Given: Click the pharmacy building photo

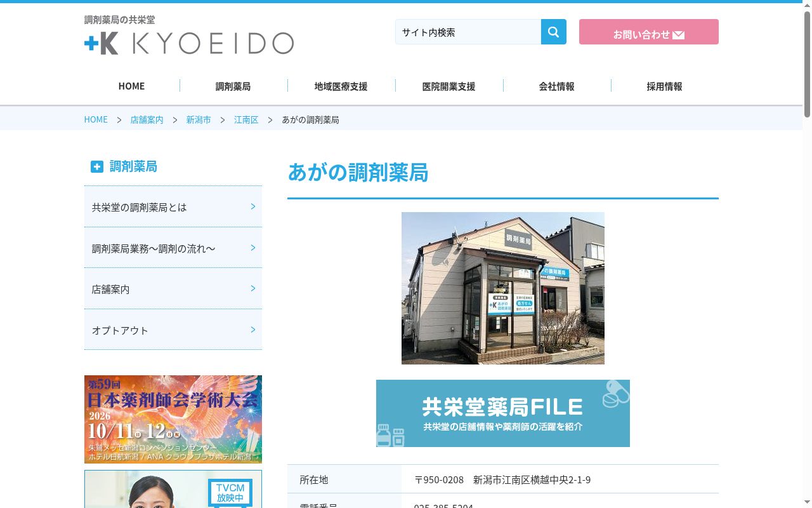Looking at the screenshot, I should [503, 288].
